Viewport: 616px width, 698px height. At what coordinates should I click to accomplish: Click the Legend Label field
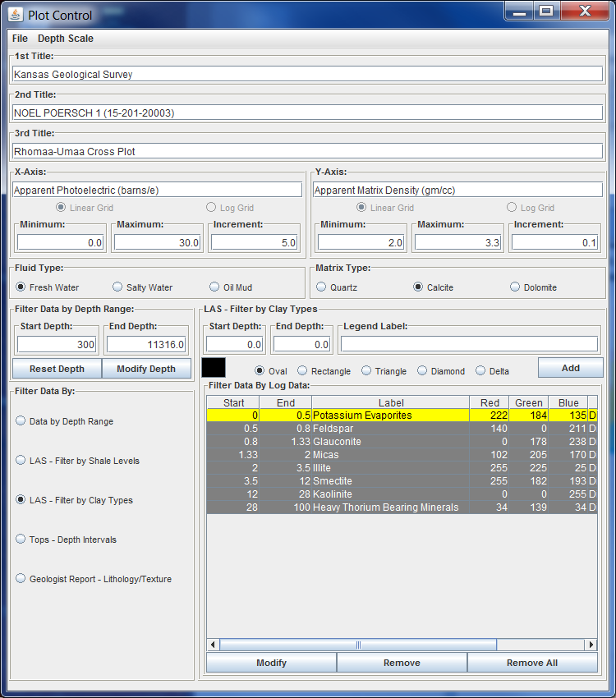point(469,344)
